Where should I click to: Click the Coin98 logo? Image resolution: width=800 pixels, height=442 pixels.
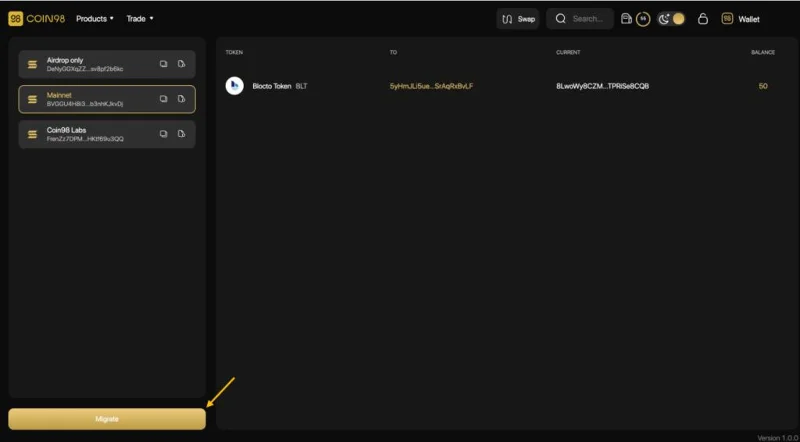pos(37,19)
